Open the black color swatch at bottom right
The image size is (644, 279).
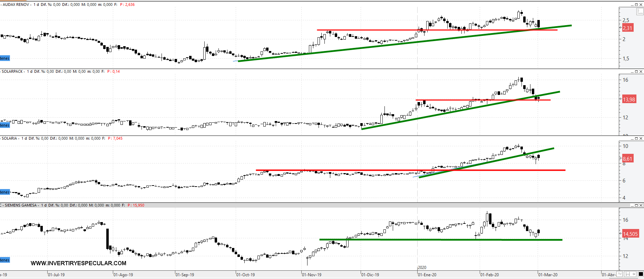pos(641,274)
